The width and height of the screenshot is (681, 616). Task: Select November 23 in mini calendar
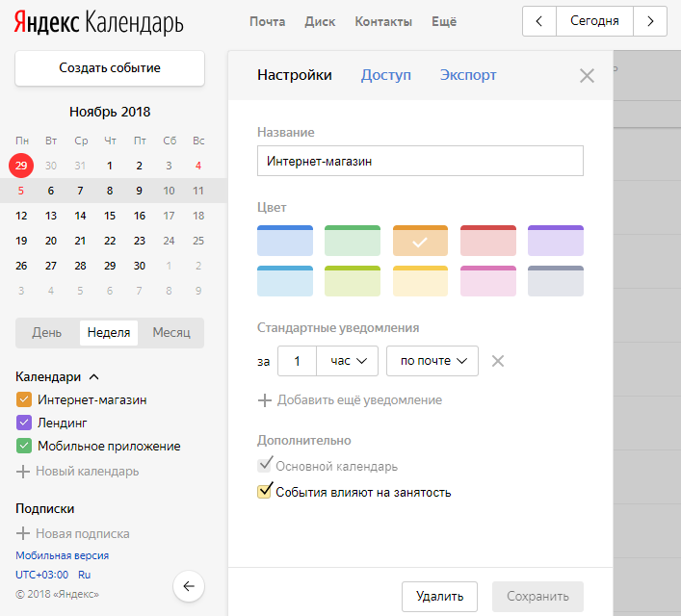[x=140, y=241]
